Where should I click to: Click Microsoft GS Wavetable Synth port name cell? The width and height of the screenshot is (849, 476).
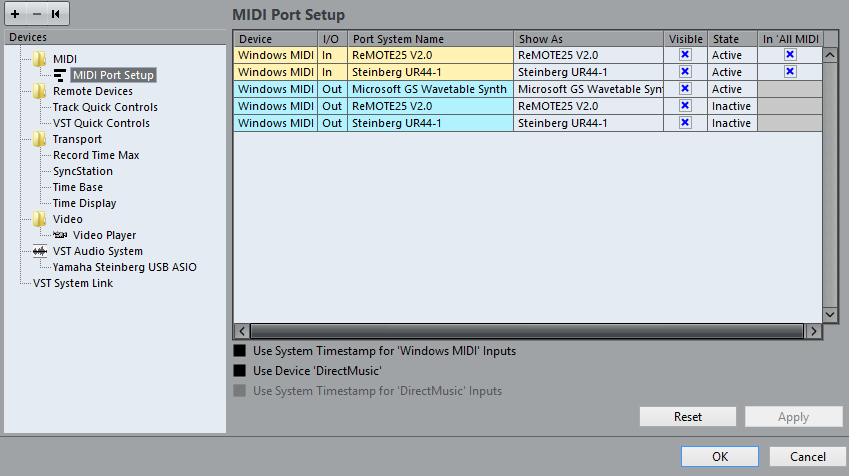click(x=430, y=89)
